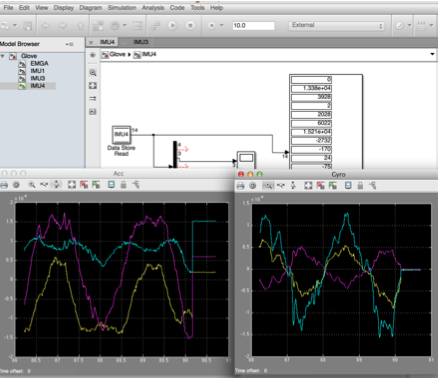
Task: Select IMU4 in Model Browser
Action: click(x=38, y=86)
